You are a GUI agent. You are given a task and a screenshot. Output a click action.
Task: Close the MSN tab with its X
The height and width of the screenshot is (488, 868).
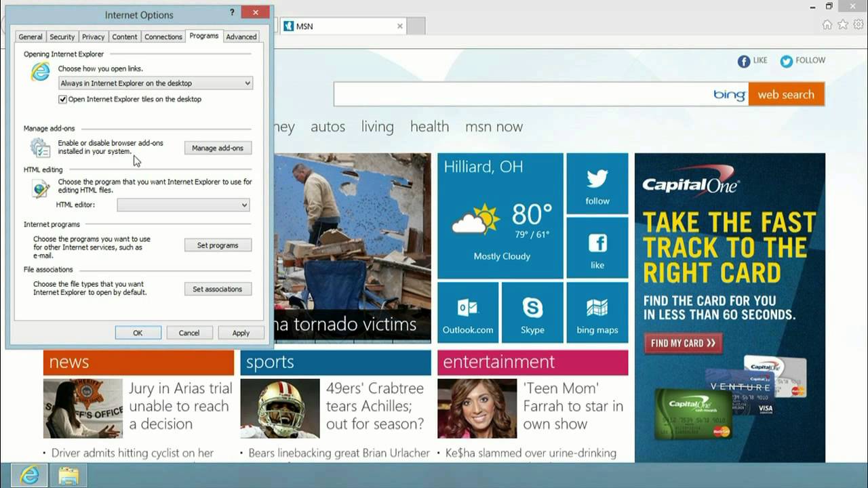(400, 26)
